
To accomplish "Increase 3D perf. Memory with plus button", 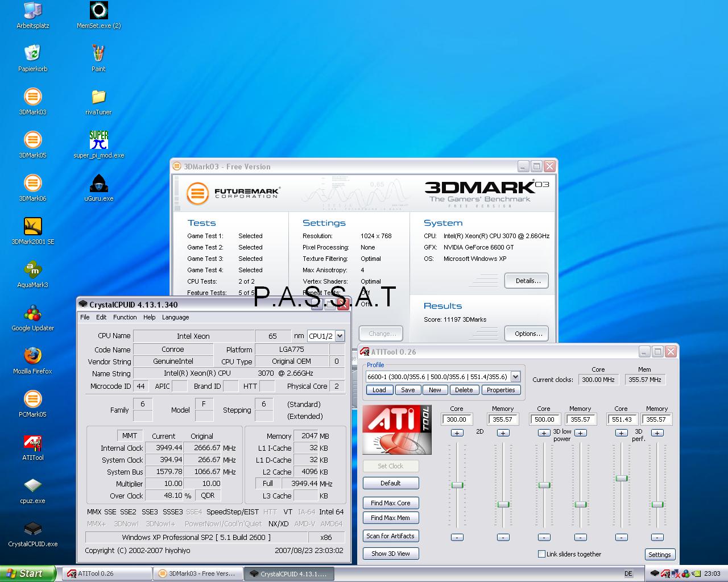I will coord(657,433).
